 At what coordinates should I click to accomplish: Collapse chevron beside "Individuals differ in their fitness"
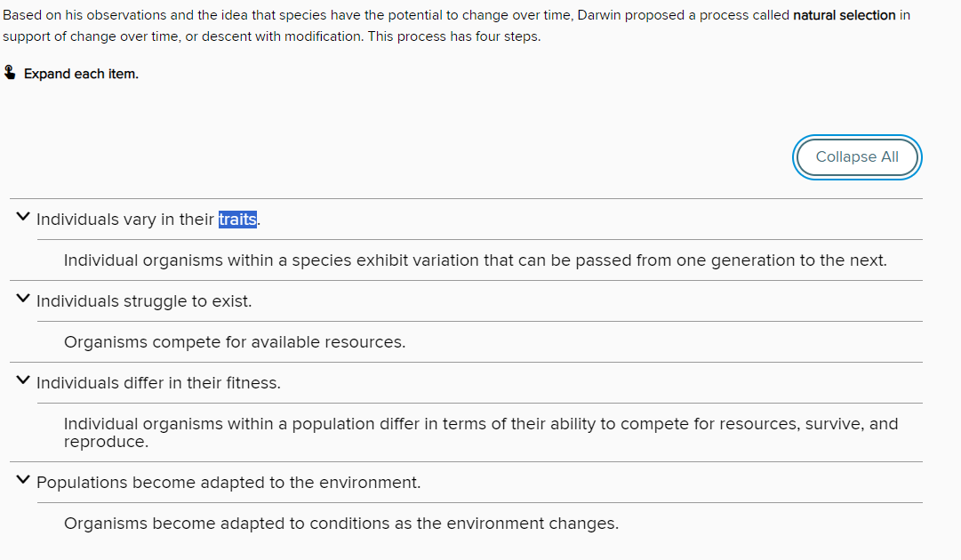pyautogui.click(x=22, y=381)
